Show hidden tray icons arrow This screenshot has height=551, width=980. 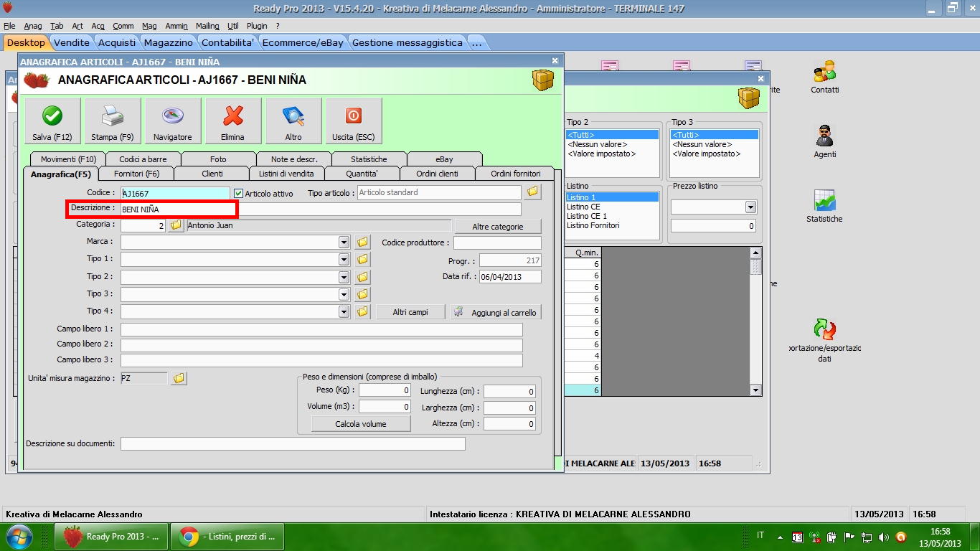pos(780,537)
